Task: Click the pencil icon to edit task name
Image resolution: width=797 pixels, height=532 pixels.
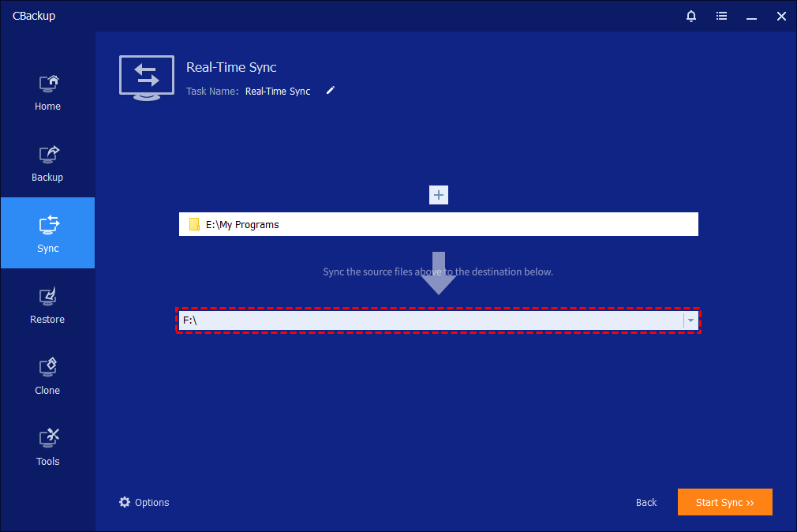Action: [331, 91]
